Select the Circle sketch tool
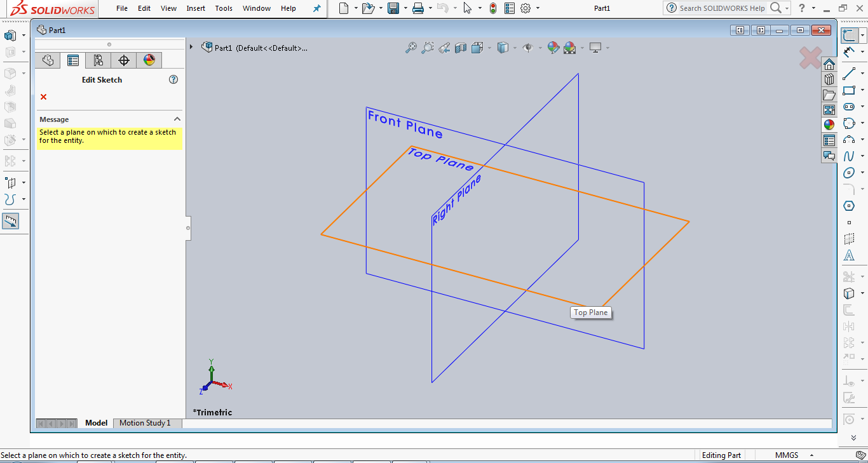This screenshot has width=868, height=463. pos(849,123)
